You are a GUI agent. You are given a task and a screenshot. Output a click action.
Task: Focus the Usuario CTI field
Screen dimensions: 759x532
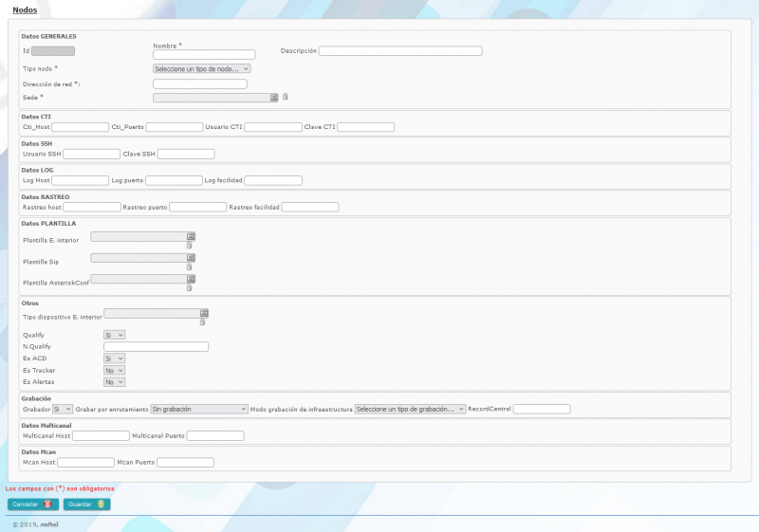pyautogui.click(x=273, y=127)
